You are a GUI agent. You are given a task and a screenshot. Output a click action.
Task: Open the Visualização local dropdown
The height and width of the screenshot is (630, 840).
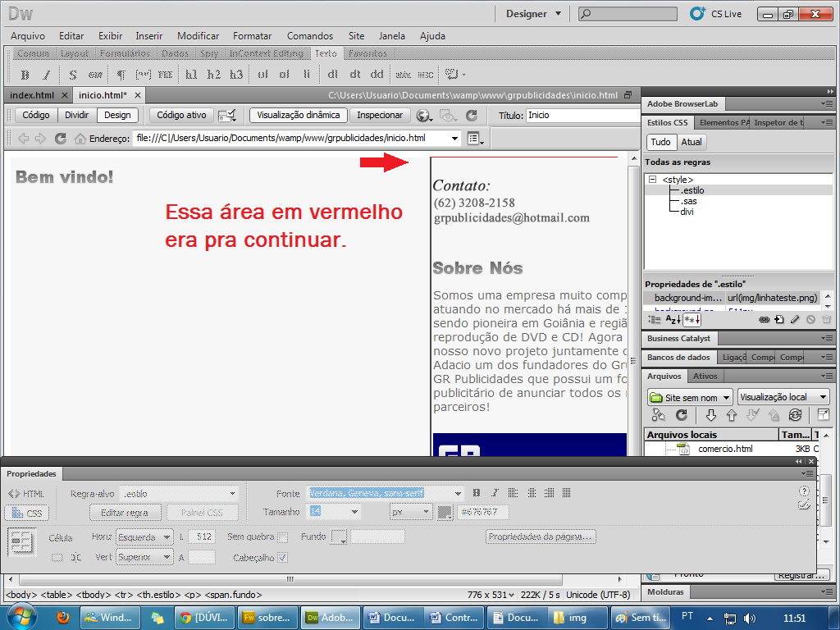coord(782,396)
